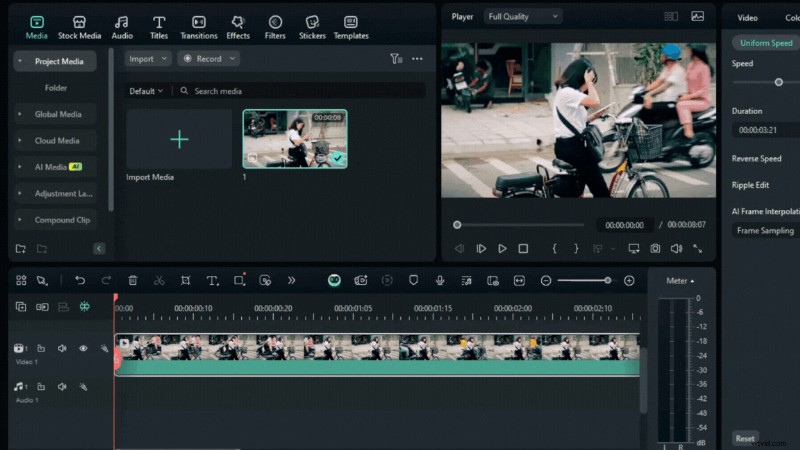This screenshot has height=450, width=800.
Task: Adjust the Speed slider handle
Action: (x=779, y=82)
